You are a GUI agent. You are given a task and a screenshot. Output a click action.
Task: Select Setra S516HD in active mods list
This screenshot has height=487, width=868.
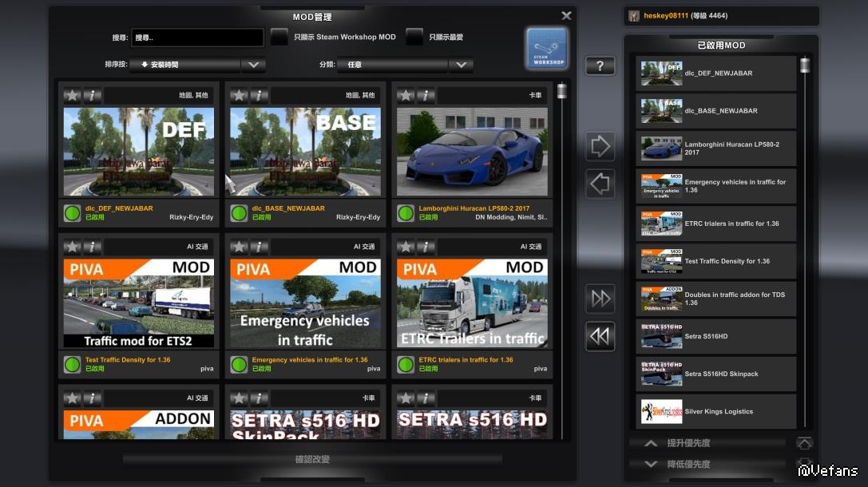click(716, 336)
